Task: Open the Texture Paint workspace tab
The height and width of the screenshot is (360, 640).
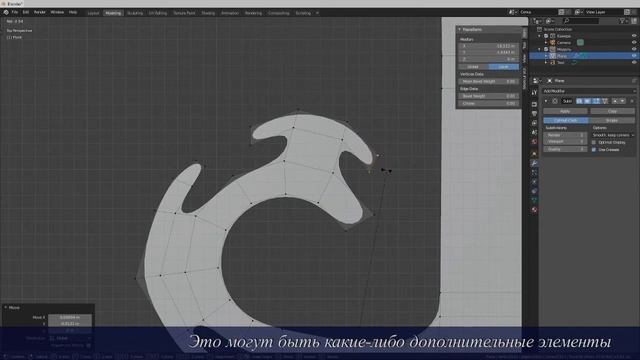Action: pos(184,13)
